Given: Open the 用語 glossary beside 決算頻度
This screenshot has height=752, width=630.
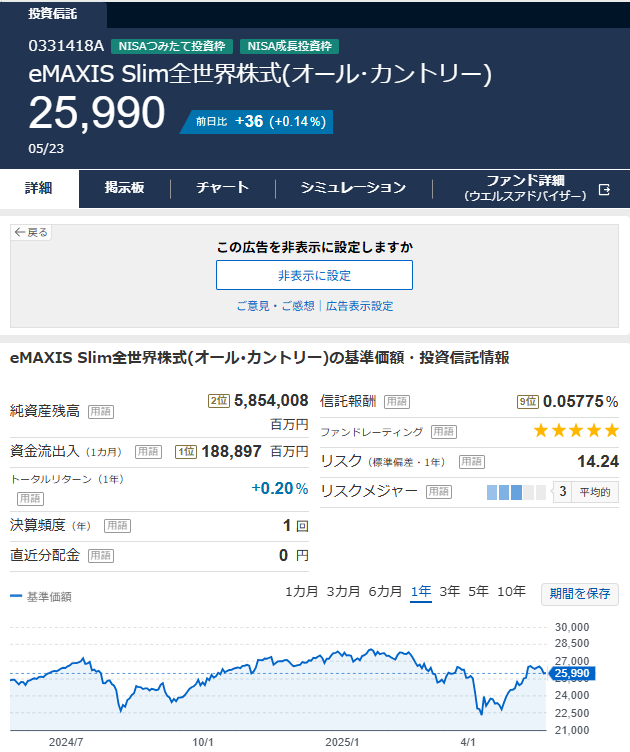Looking at the screenshot, I should [117, 526].
